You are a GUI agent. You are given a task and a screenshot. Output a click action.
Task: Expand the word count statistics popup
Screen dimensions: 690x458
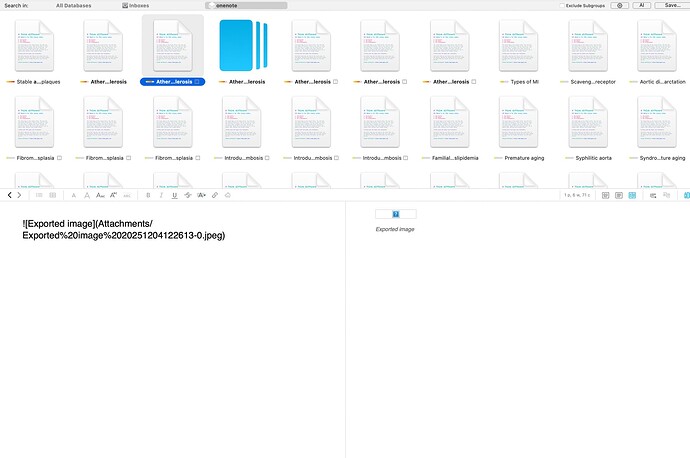pyautogui.click(x=577, y=195)
